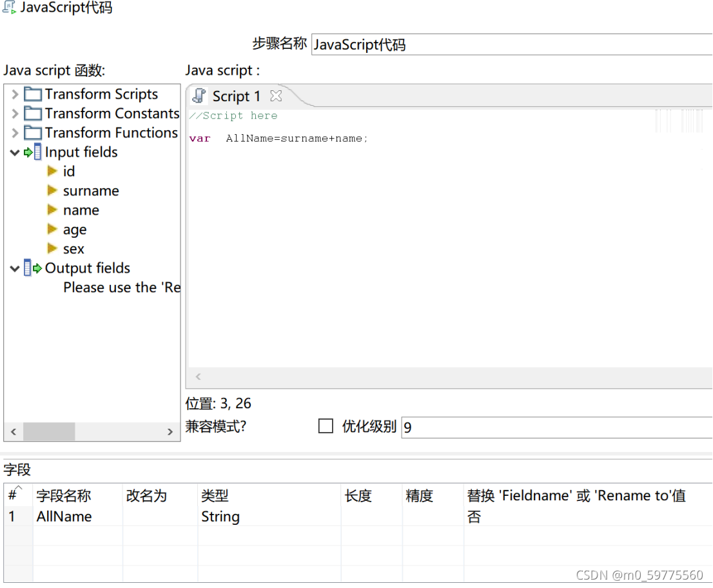713x588 pixels.
Task: Select the 'Please use the' output fields hint
Action: click(122, 288)
